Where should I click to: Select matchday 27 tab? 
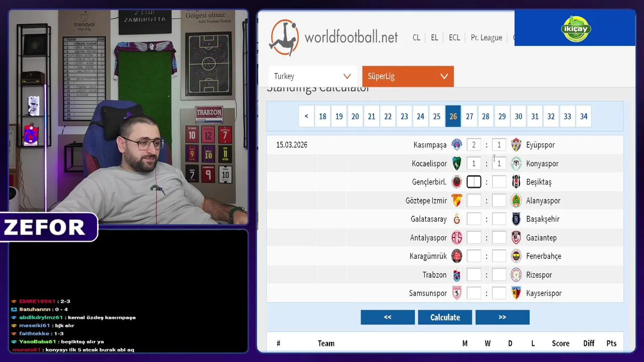(x=469, y=116)
